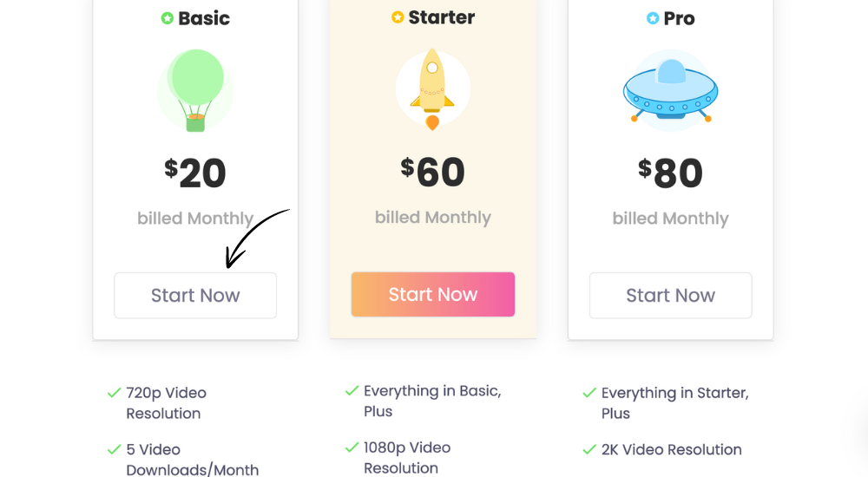868x477 pixels.
Task: Choose the Starter plan's gradient Start Now button
Action: (x=433, y=294)
